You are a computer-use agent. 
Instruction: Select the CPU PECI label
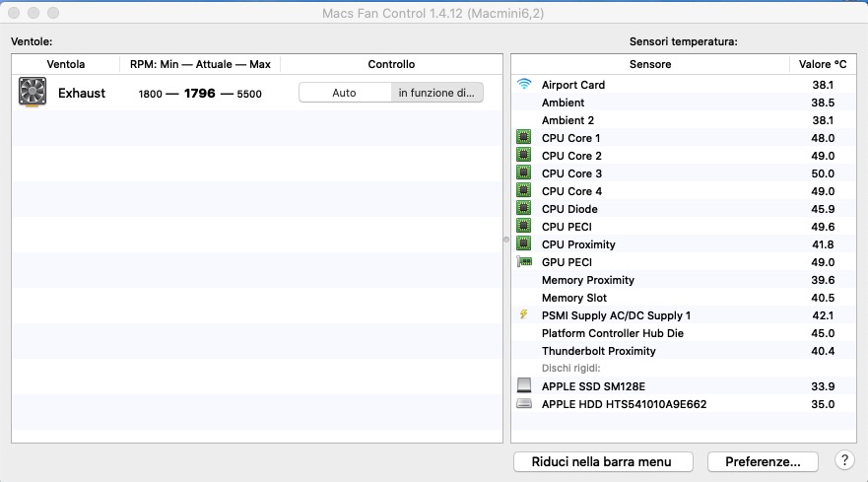pyautogui.click(x=567, y=227)
